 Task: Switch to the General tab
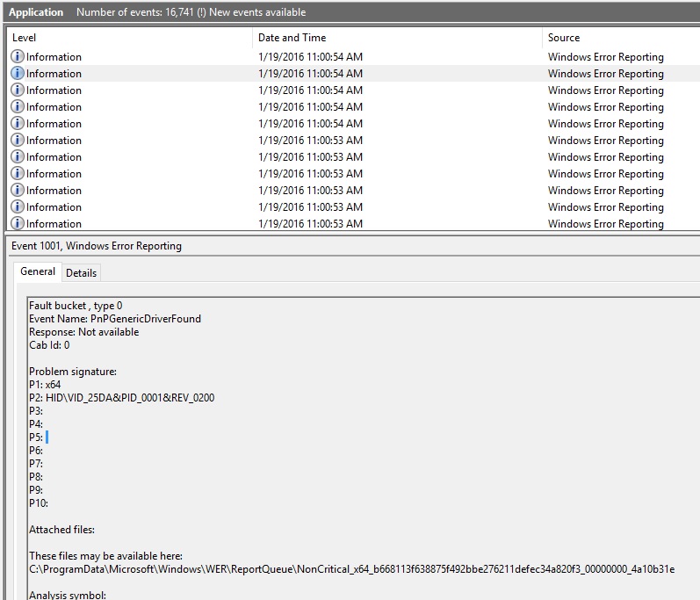(x=38, y=271)
